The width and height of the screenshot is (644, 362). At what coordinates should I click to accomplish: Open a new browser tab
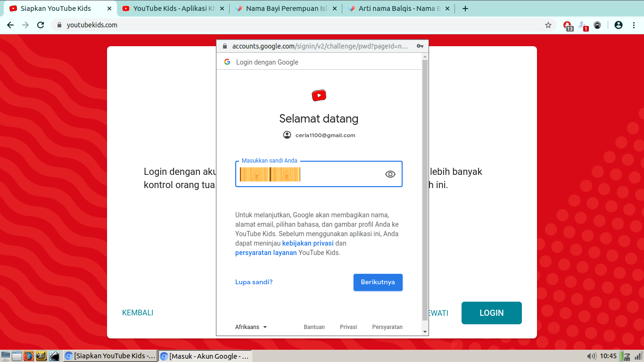(x=465, y=8)
